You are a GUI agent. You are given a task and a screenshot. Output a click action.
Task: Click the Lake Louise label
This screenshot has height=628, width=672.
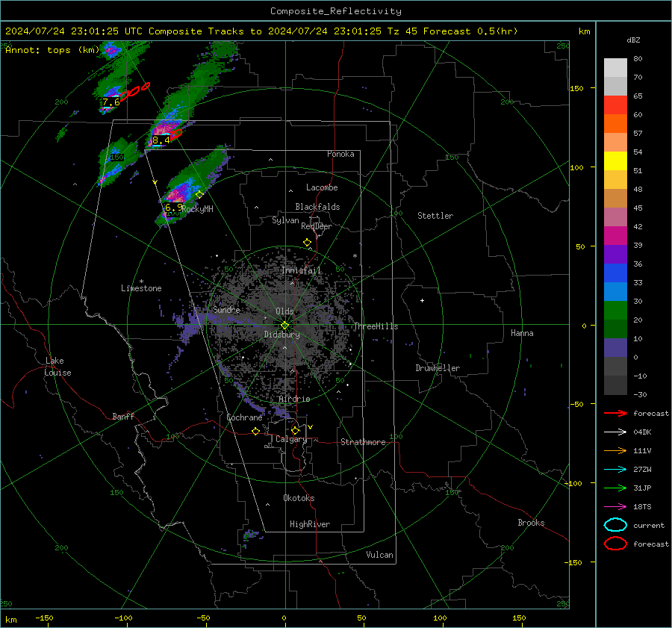click(x=58, y=367)
